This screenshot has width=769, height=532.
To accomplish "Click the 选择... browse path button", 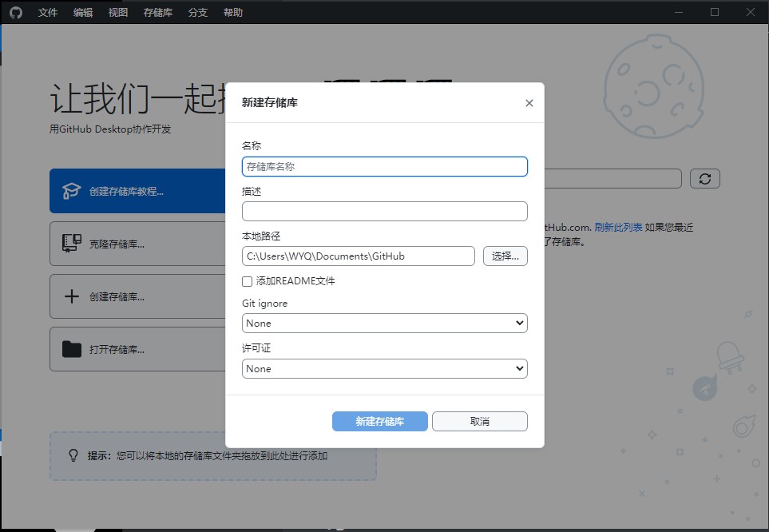I will tap(505, 256).
